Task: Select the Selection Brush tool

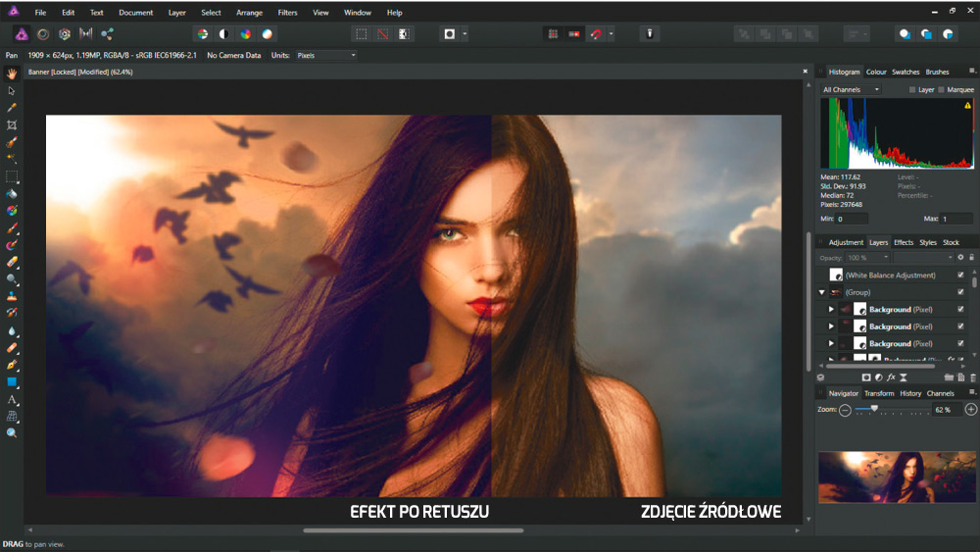Action: coord(11,142)
